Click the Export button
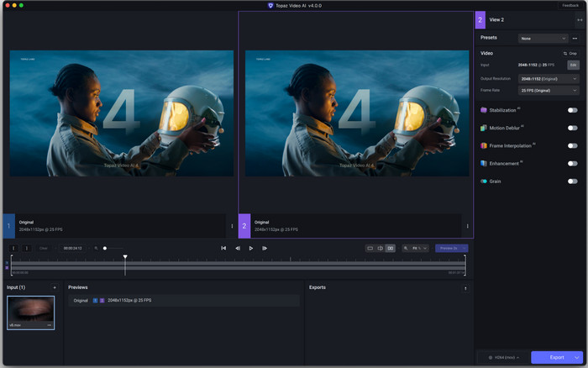Image resolution: width=588 pixels, height=368 pixels. (556, 357)
